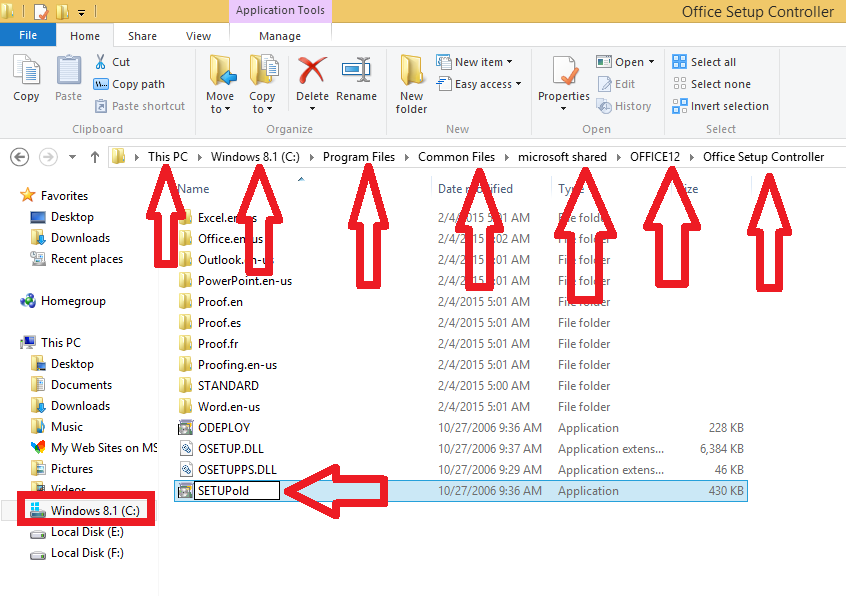This screenshot has width=846, height=596.
Task: Click the SETUPold filename edit box
Action: tap(235, 491)
